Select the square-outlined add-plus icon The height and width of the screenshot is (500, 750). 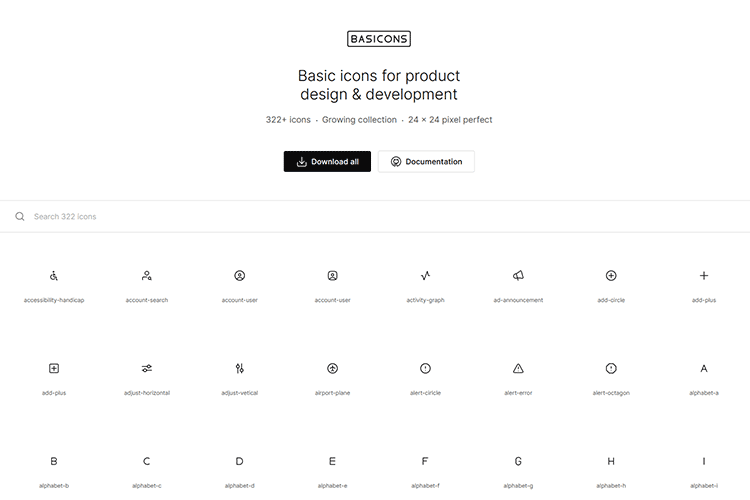54,368
